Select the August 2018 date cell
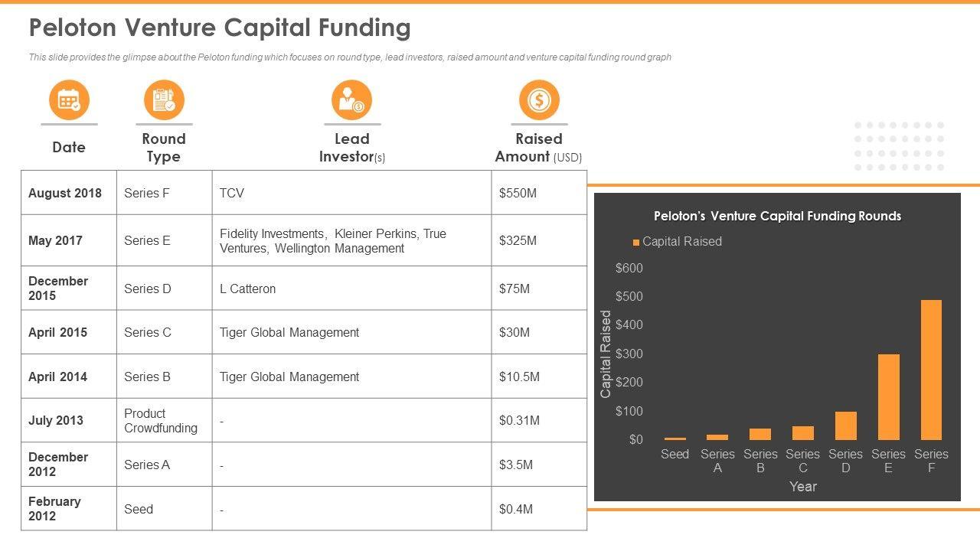The width and height of the screenshot is (980, 551). pos(68,193)
